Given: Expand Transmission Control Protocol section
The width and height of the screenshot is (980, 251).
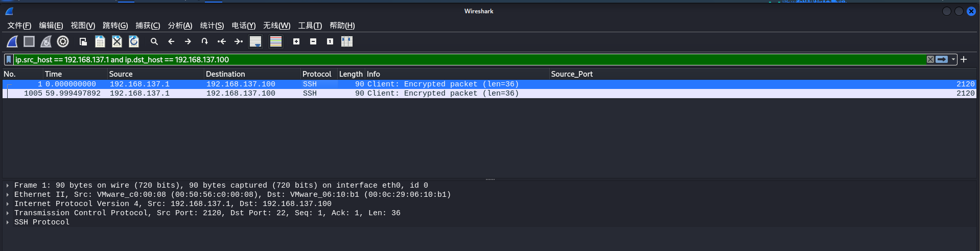Looking at the screenshot, I should click(x=8, y=213).
